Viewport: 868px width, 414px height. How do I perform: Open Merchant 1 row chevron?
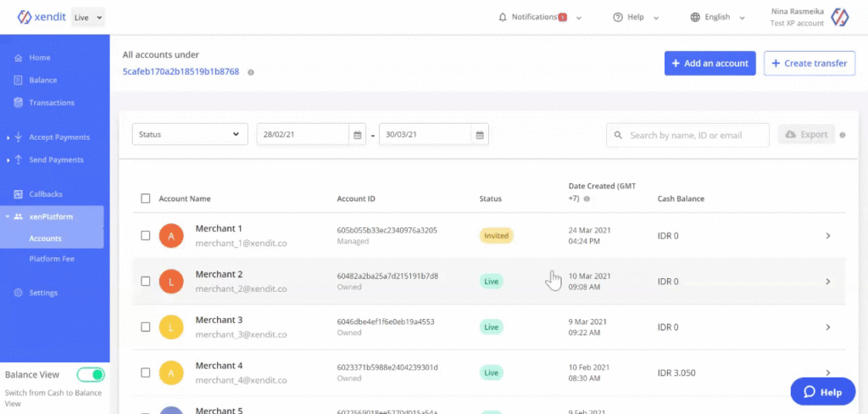[x=828, y=236]
